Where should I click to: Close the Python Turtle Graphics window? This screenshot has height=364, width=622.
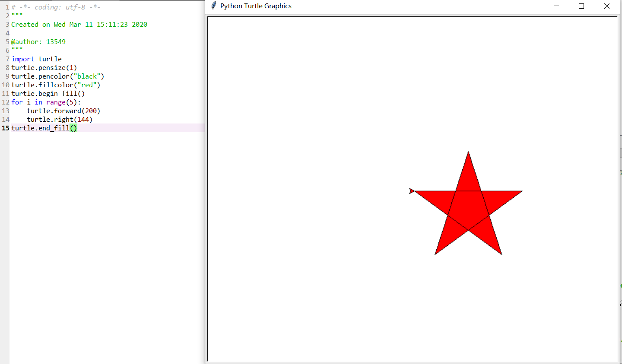point(607,6)
